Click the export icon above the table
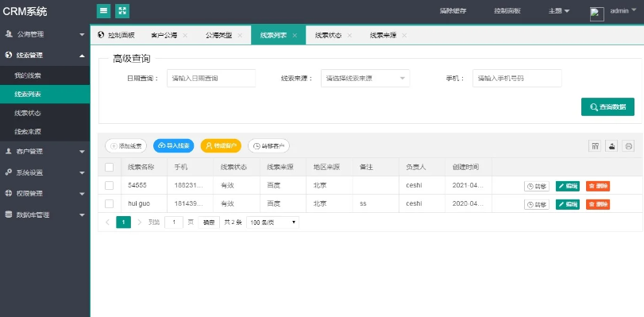This screenshot has width=644, height=317. (611, 145)
